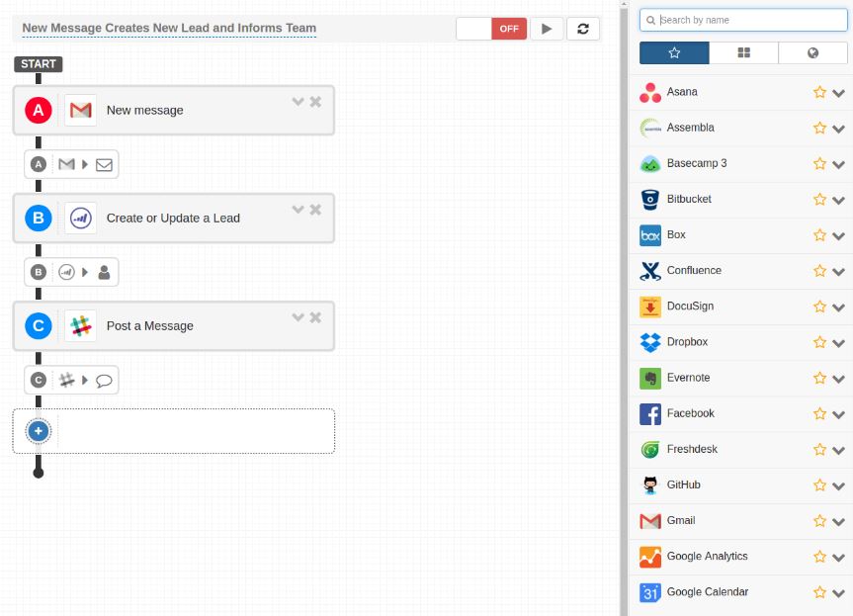Open the B lead to person mapping
This screenshot has width=853, height=616.
71,272
